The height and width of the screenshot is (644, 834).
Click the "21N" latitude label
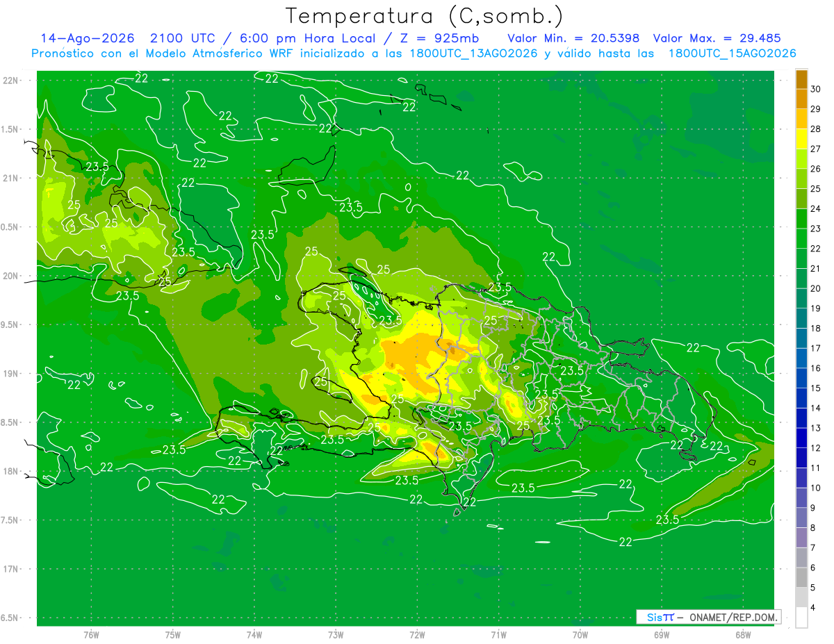pyautogui.click(x=11, y=178)
